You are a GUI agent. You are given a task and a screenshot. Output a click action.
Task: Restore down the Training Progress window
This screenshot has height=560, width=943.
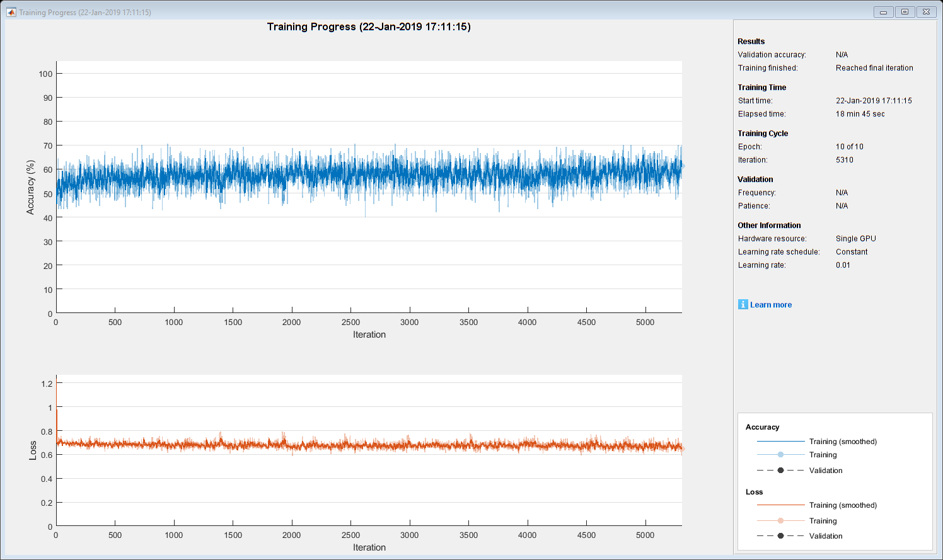(905, 12)
